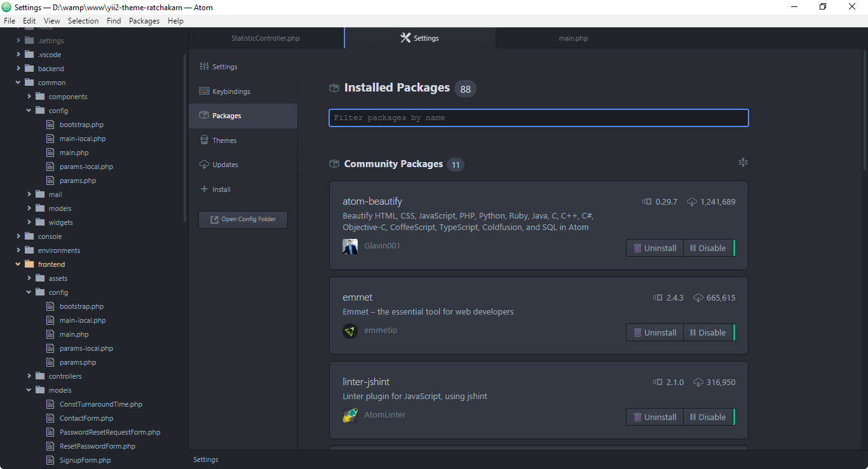Click Atom app icon in title bar
The image size is (868, 469).
pos(6,8)
